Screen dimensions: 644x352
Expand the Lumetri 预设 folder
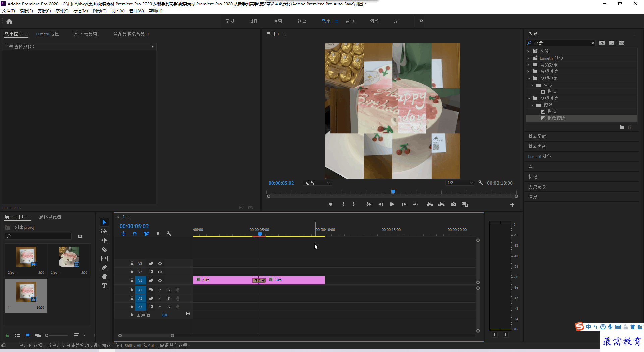tap(529, 58)
